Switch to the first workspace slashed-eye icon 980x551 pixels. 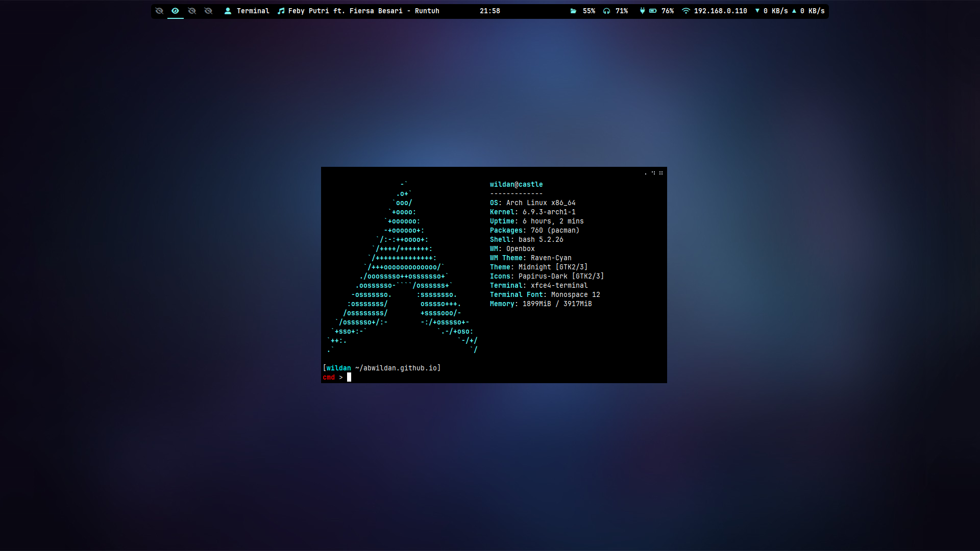159,11
